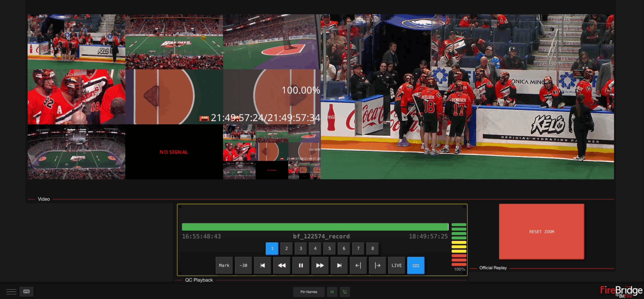Jump back with the -30 button

tap(243, 265)
